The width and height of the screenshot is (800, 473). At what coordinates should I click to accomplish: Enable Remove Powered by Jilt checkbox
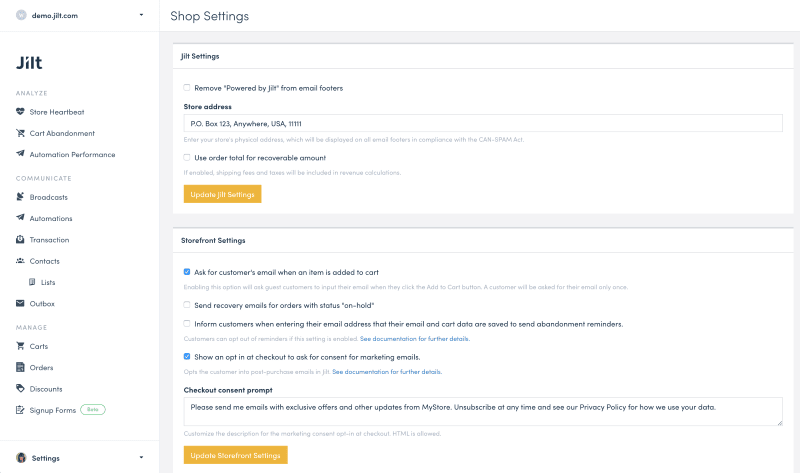click(187, 88)
